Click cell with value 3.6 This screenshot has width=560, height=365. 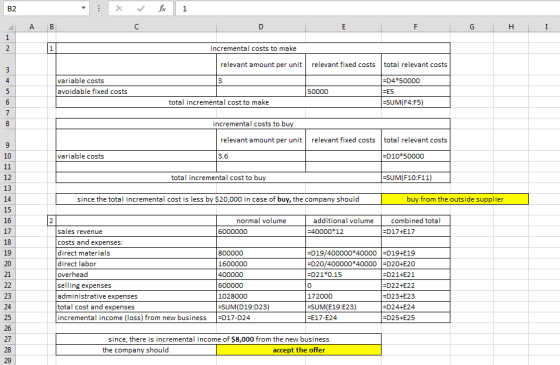[261, 156]
